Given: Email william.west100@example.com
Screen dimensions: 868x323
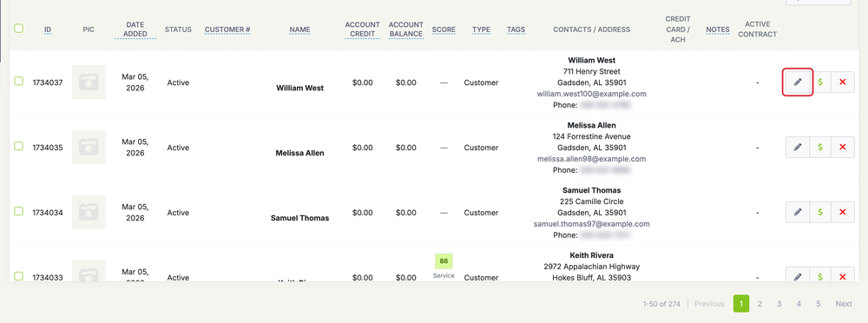Looking at the screenshot, I should click(x=591, y=94).
